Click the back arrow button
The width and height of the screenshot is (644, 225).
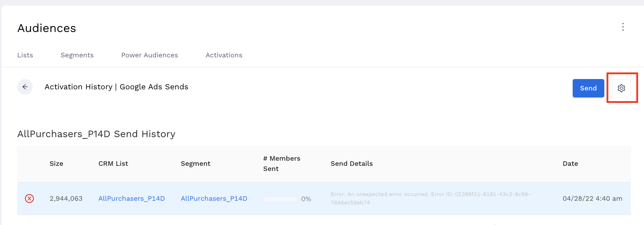click(x=25, y=87)
